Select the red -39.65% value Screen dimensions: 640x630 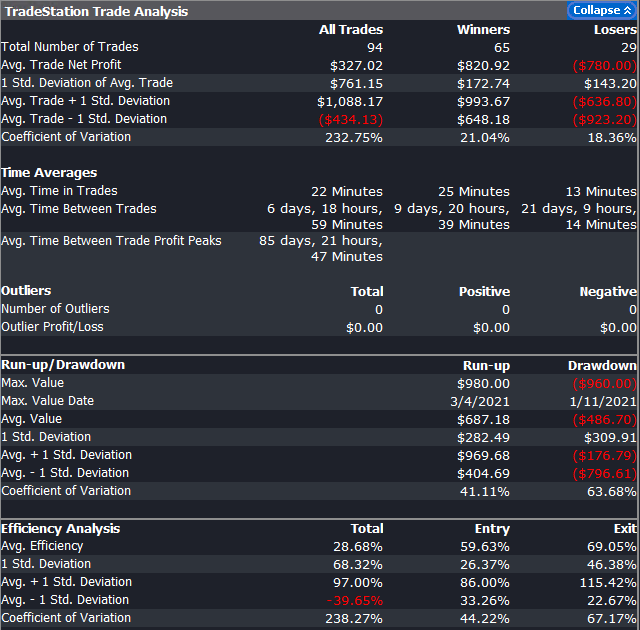(355, 600)
